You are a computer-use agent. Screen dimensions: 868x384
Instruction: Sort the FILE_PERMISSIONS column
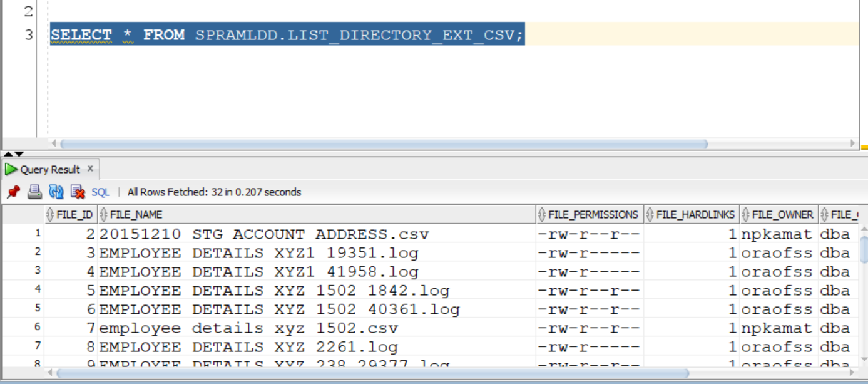(592, 214)
